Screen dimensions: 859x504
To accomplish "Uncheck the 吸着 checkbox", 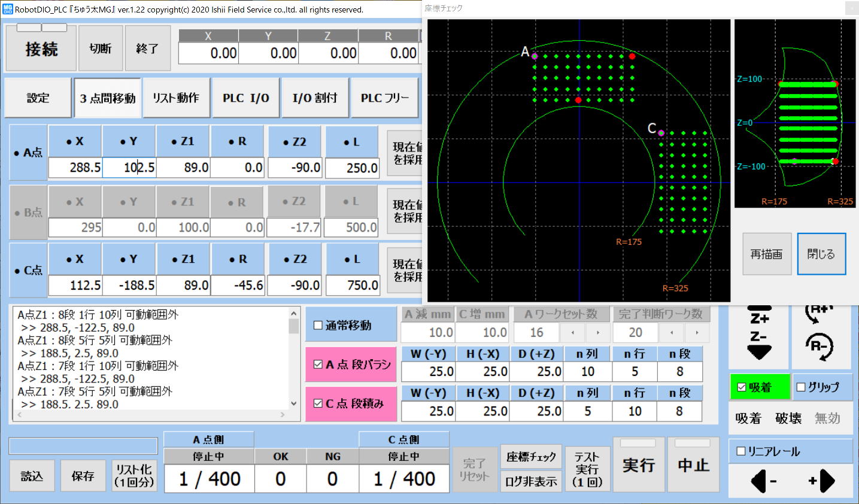I will coord(742,387).
